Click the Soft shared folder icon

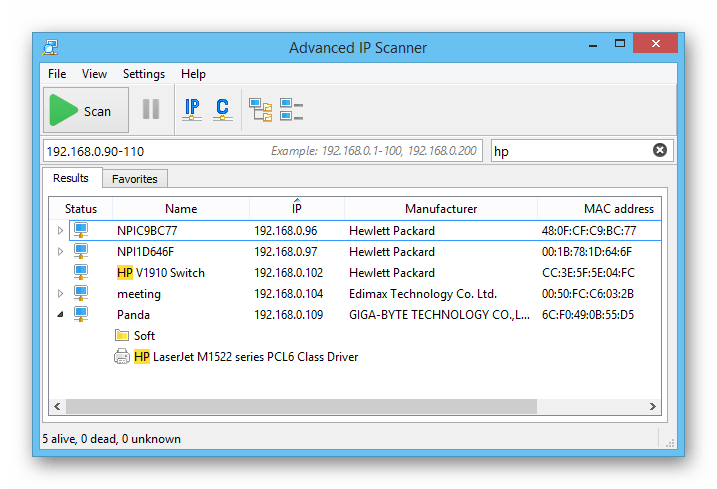point(122,335)
